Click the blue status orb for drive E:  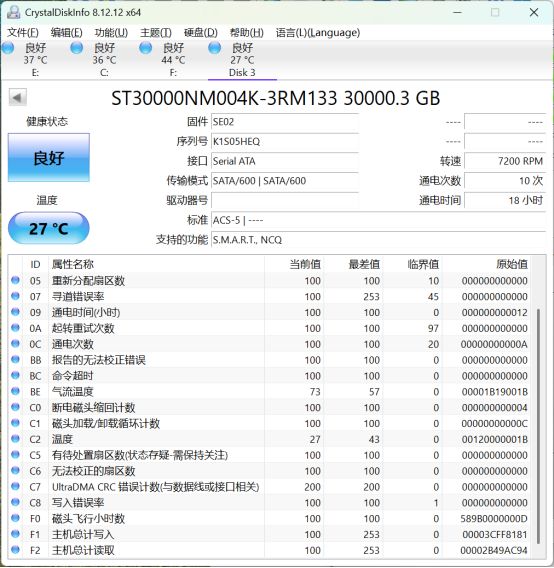8,48
